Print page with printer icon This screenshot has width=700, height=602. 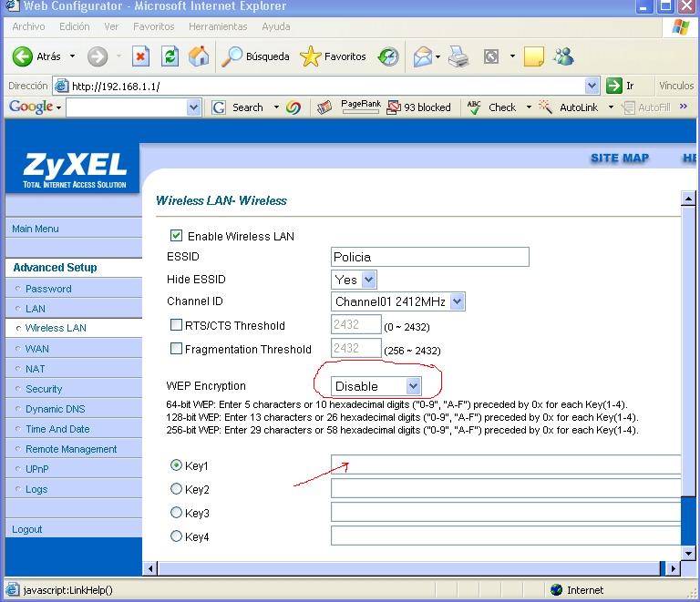[x=458, y=56]
